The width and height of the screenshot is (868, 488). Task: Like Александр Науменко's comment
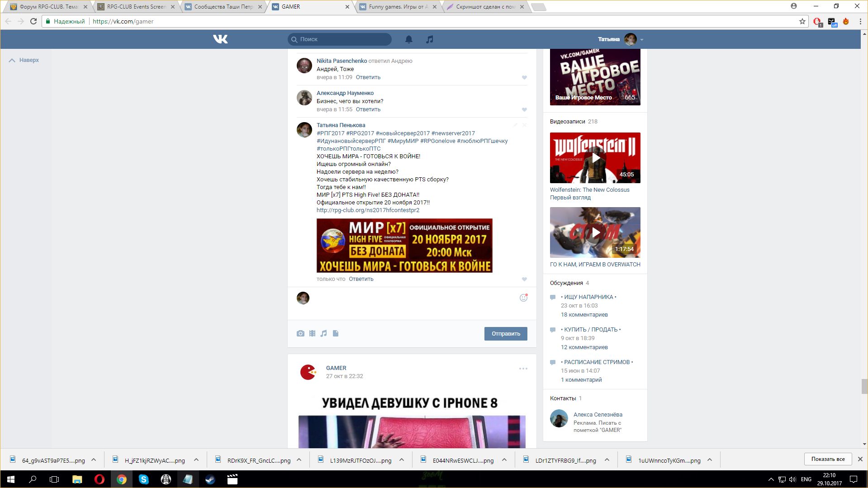coord(525,109)
